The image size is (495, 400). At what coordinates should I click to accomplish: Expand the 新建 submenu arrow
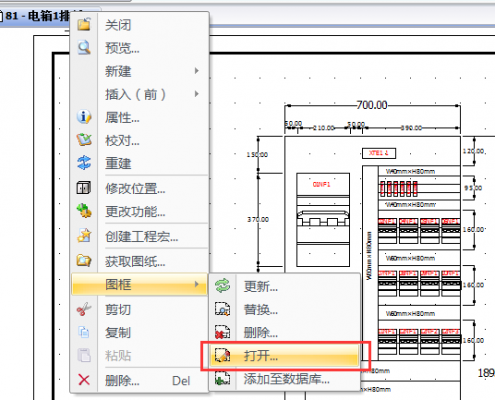(x=197, y=71)
